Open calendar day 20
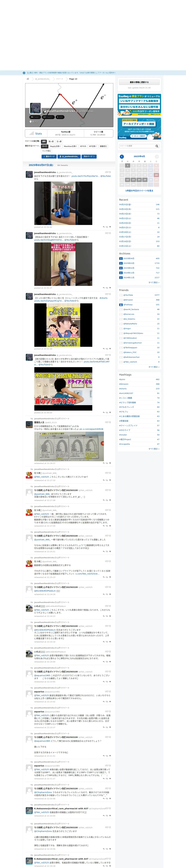This screenshot has height=868, width=186. coord(156,175)
